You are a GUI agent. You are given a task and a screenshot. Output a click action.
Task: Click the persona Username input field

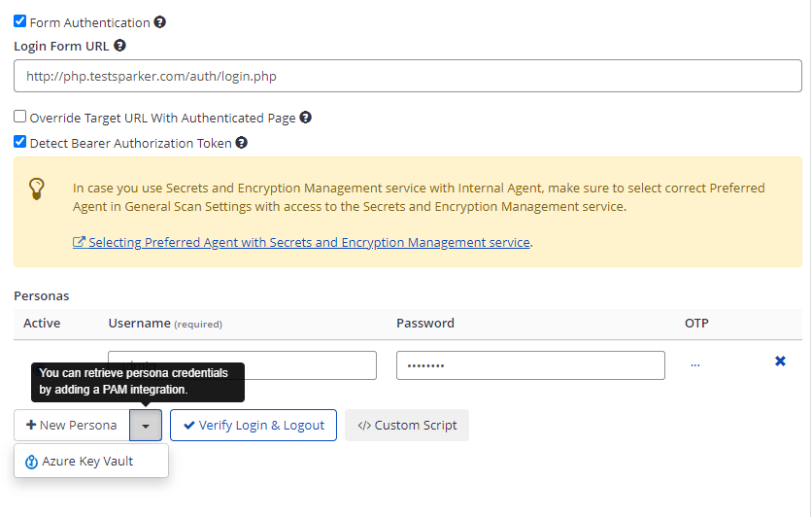pyautogui.click(x=311, y=365)
